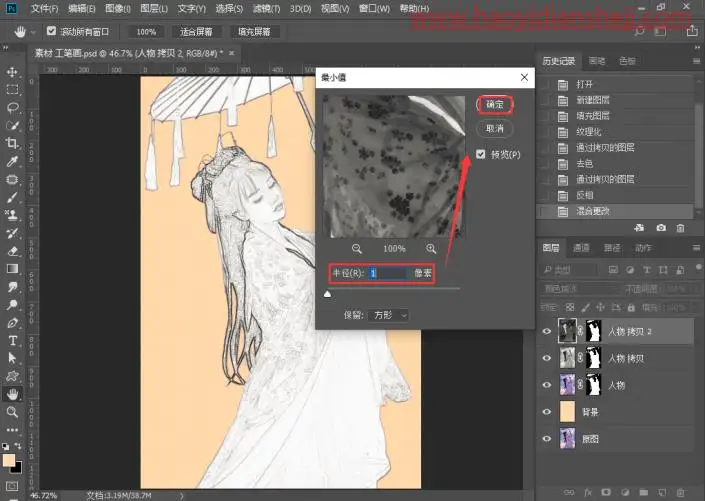
Task: Share the document with the share icon
Action: pos(691,31)
